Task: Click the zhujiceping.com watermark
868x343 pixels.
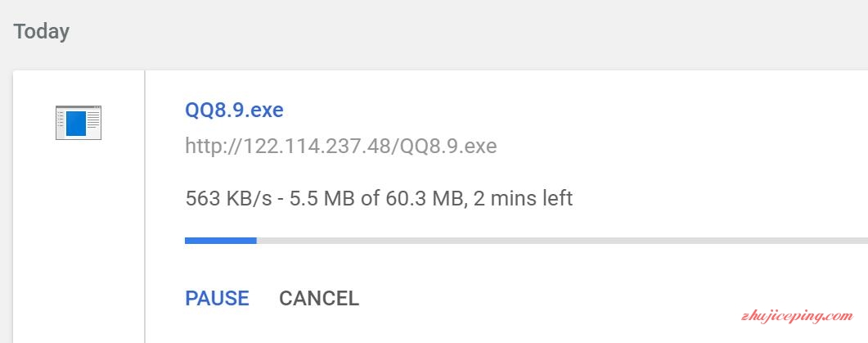Action: point(797,317)
